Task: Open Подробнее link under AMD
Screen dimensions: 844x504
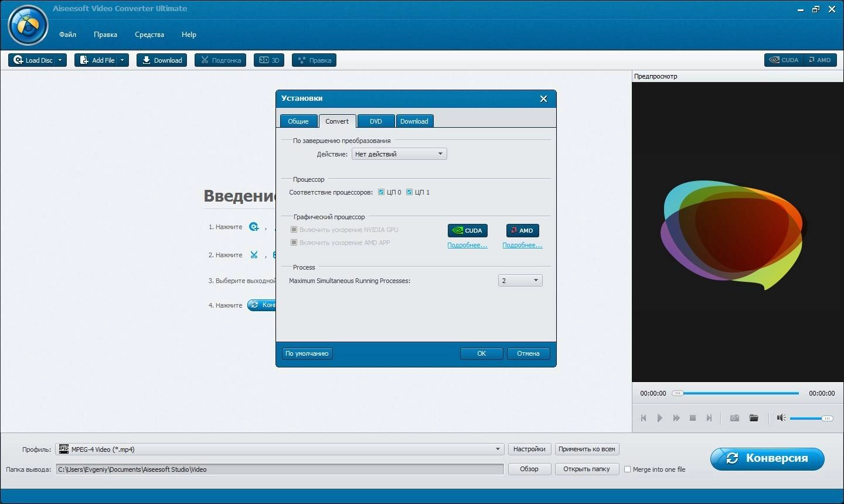Action: point(522,246)
